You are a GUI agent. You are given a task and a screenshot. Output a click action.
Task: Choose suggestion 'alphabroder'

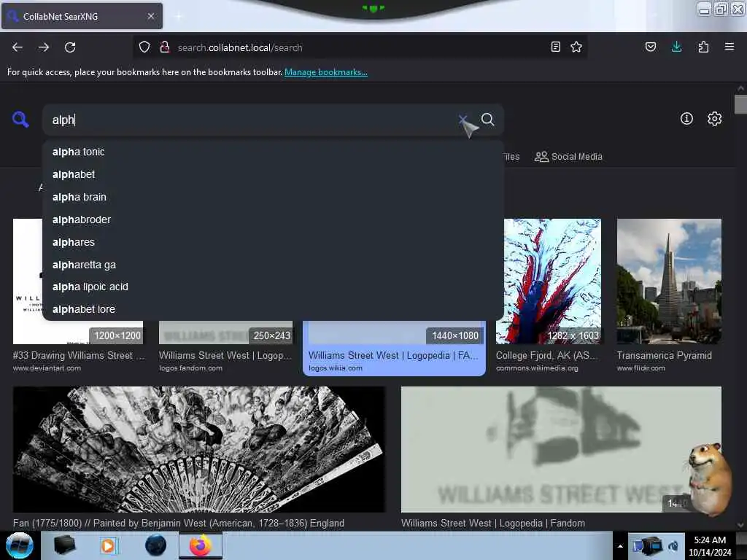273,219
